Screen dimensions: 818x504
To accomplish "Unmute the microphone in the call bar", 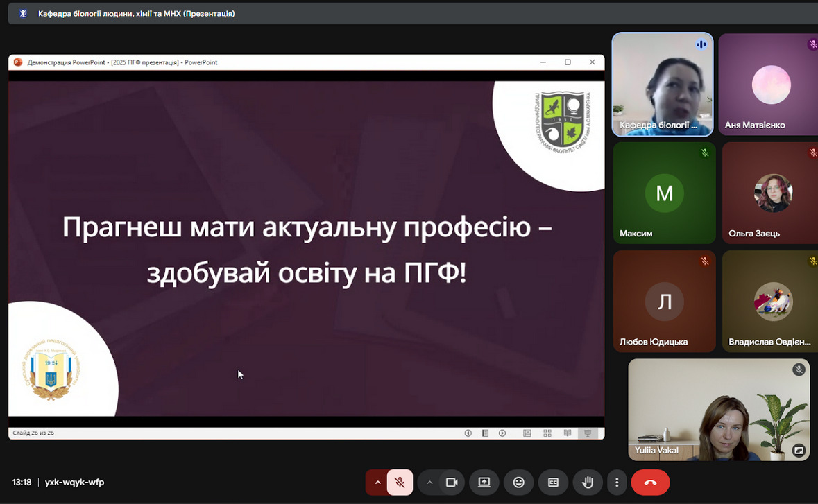I will (400, 483).
